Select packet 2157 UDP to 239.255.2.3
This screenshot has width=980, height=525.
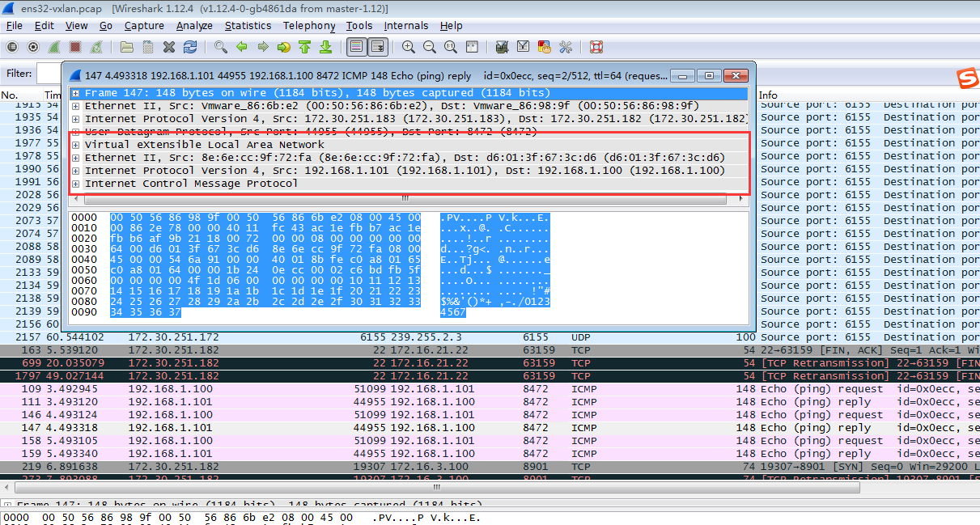(490, 337)
